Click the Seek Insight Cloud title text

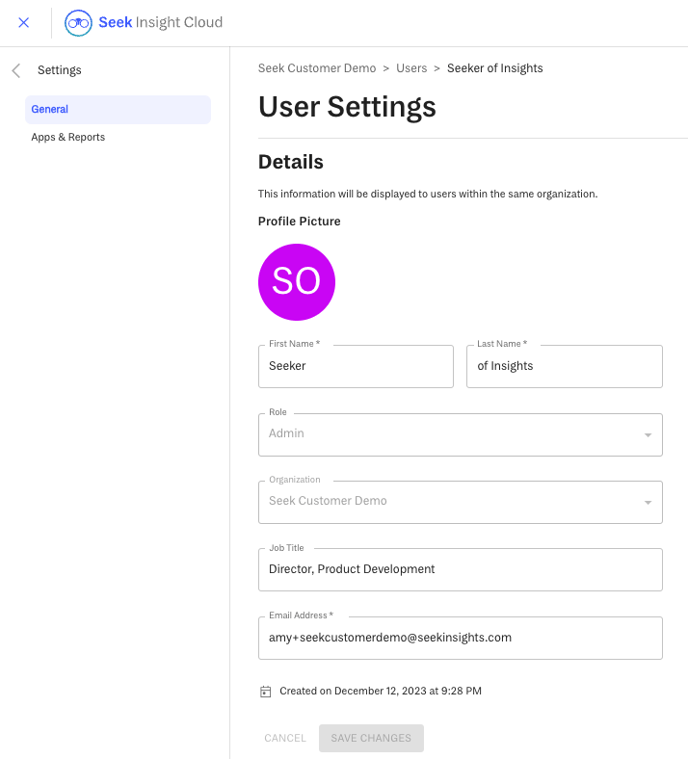click(161, 22)
